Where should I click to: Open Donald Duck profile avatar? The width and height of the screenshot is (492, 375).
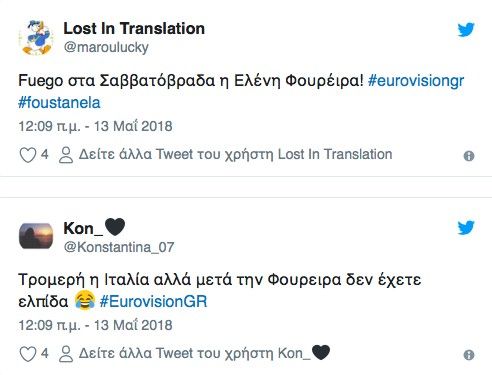click(x=36, y=37)
